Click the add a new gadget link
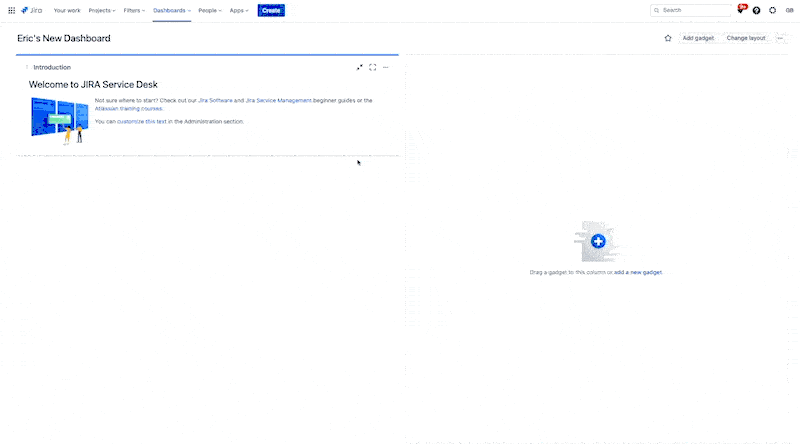This screenshot has height=444, width=800. coord(638,273)
